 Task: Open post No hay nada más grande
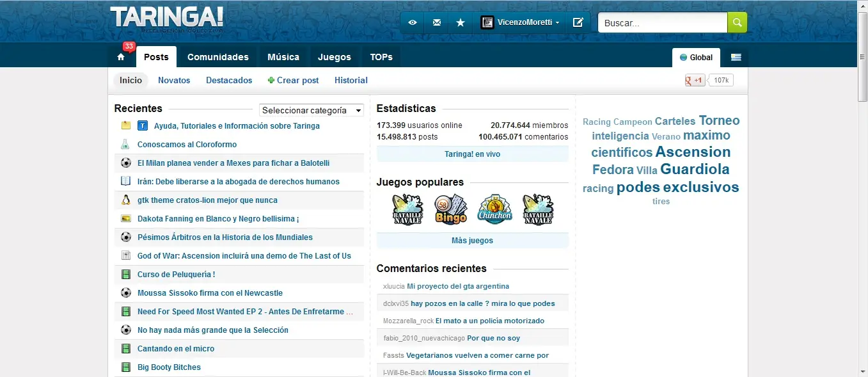point(213,330)
